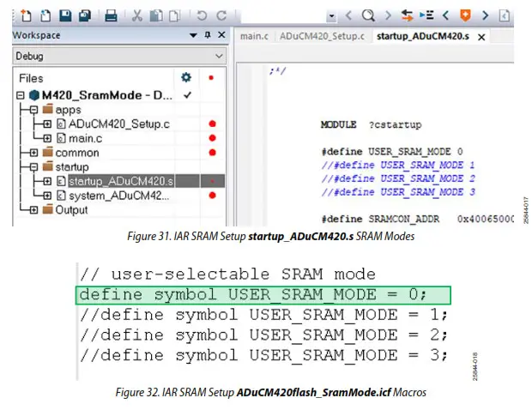The height and width of the screenshot is (410, 532).
Task: Collapse the M420_SramMode project node
Action: [x=21, y=95]
